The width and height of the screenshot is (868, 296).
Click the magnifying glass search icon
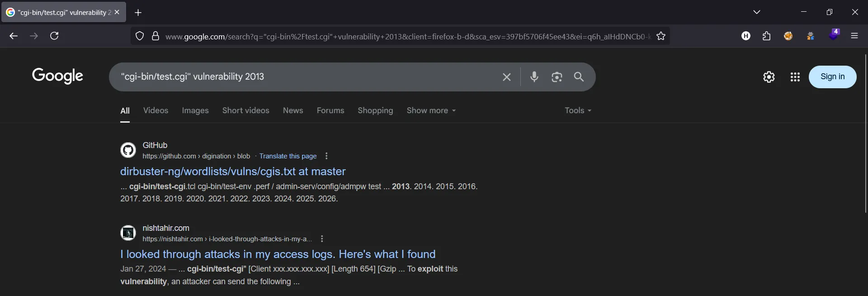point(579,77)
